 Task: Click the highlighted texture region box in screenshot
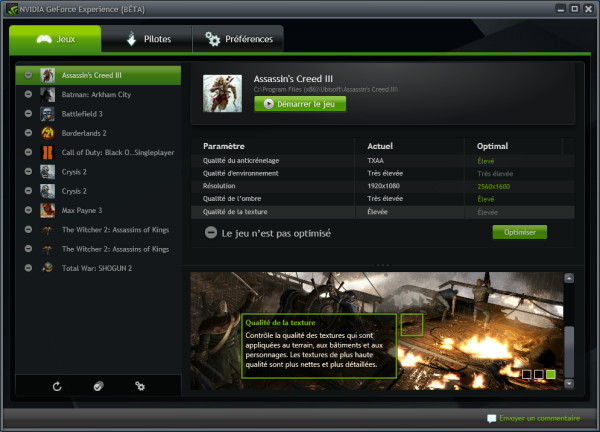[x=412, y=325]
